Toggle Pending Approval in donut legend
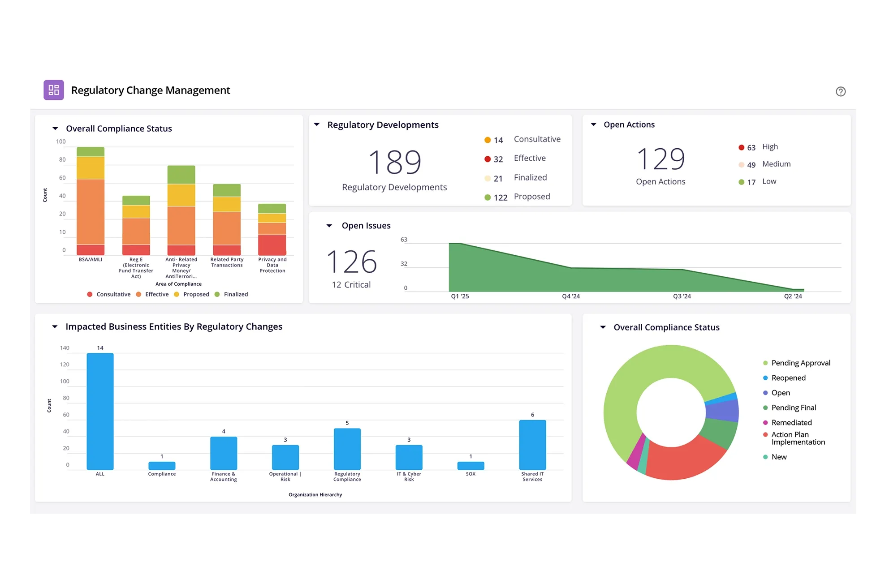Image resolution: width=885 pixels, height=588 pixels. coord(800,363)
